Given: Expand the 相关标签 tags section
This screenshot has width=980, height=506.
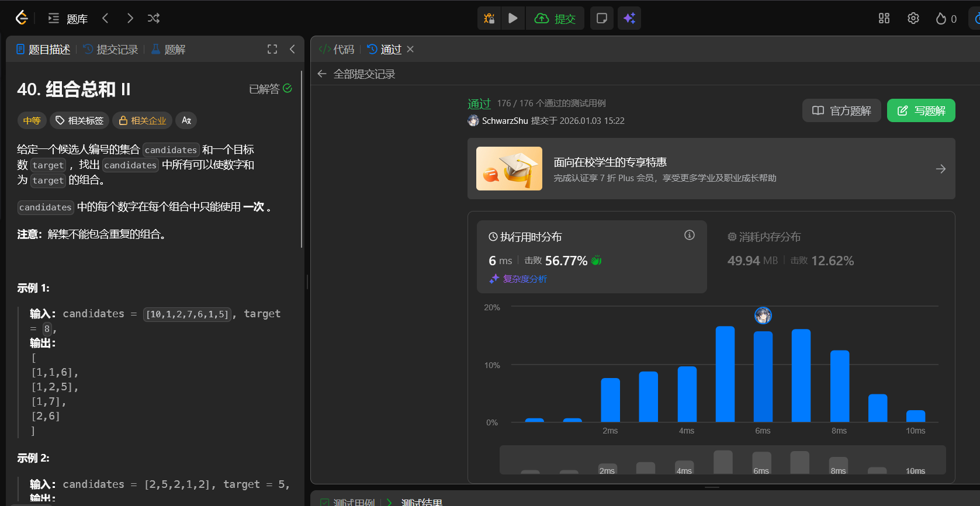Looking at the screenshot, I should 79,120.
